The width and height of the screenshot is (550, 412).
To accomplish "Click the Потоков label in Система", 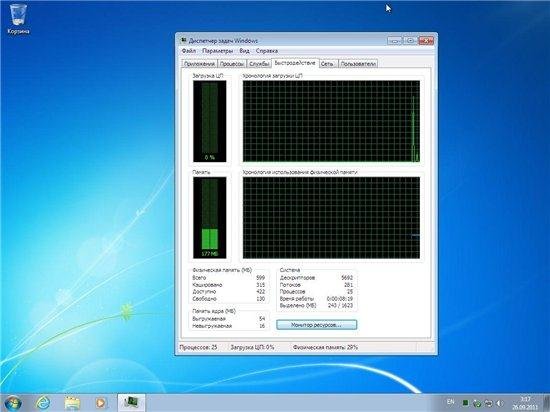I will click(x=290, y=285).
